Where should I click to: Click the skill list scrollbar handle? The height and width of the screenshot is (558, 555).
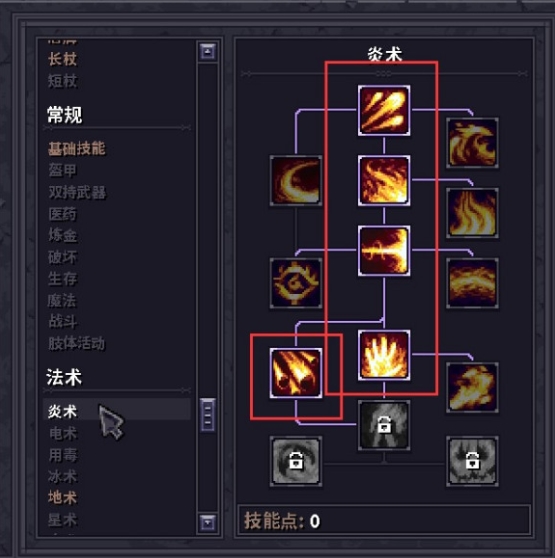click(208, 415)
